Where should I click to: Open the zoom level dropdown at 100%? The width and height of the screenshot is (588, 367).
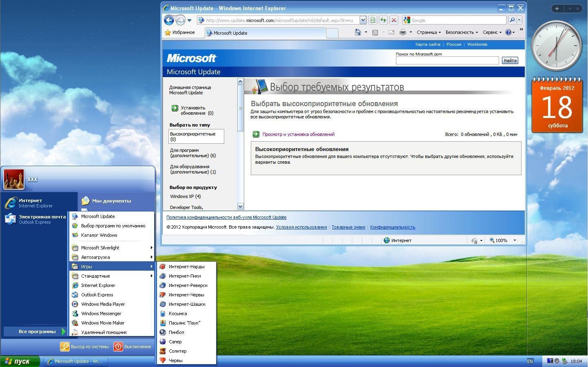click(x=515, y=240)
